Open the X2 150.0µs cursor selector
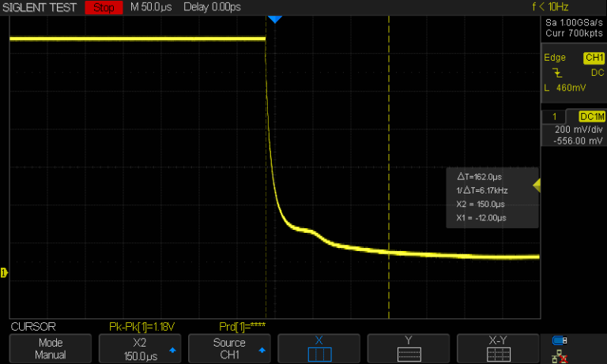This screenshot has height=364, width=607. (x=140, y=348)
